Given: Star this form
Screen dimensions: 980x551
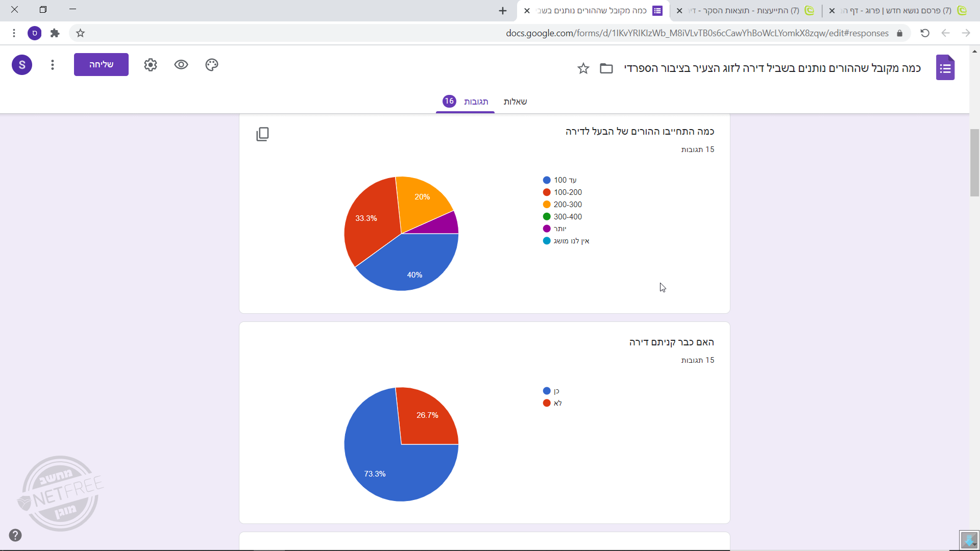Looking at the screenshot, I should [x=583, y=68].
